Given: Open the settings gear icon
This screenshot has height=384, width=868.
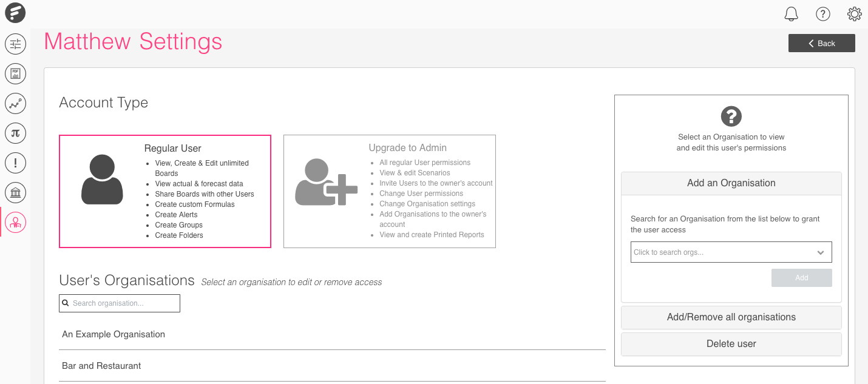Looking at the screenshot, I should pos(855,13).
